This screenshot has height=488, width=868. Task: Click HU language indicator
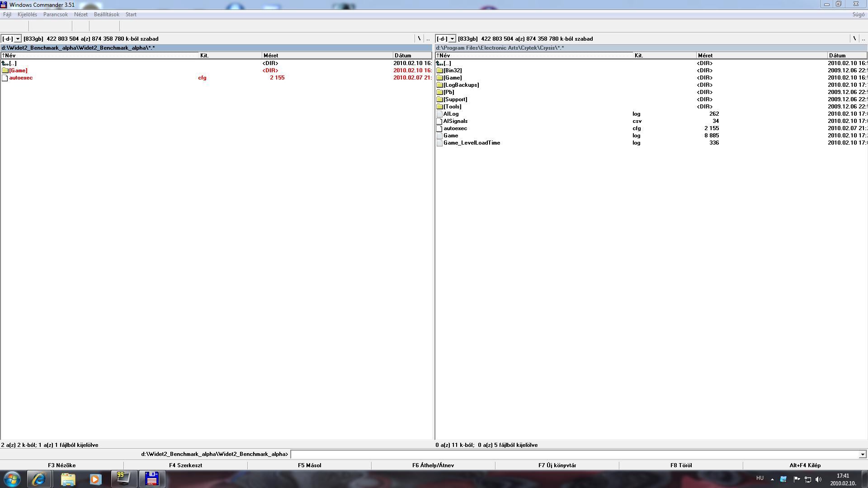pyautogui.click(x=760, y=478)
